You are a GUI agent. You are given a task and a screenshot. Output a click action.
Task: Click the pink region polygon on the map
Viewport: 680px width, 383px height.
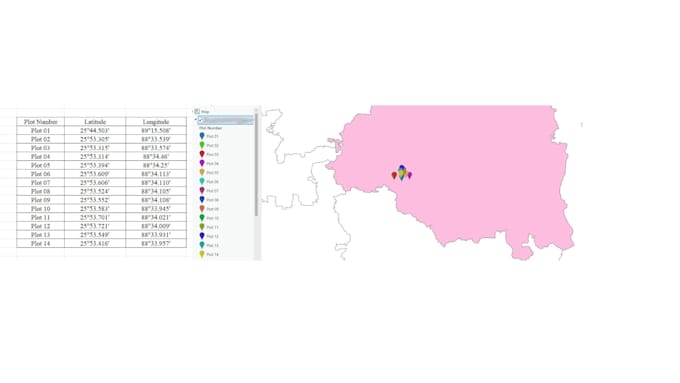pos(477,173)
